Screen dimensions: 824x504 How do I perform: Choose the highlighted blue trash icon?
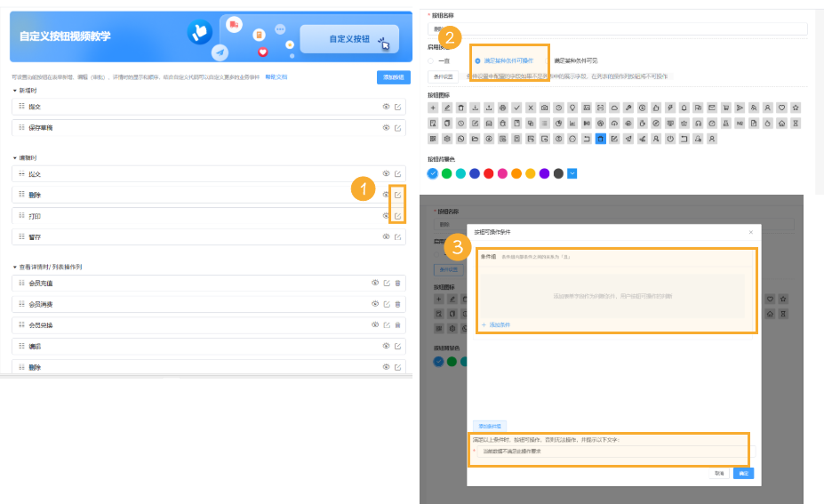(600, 139)
